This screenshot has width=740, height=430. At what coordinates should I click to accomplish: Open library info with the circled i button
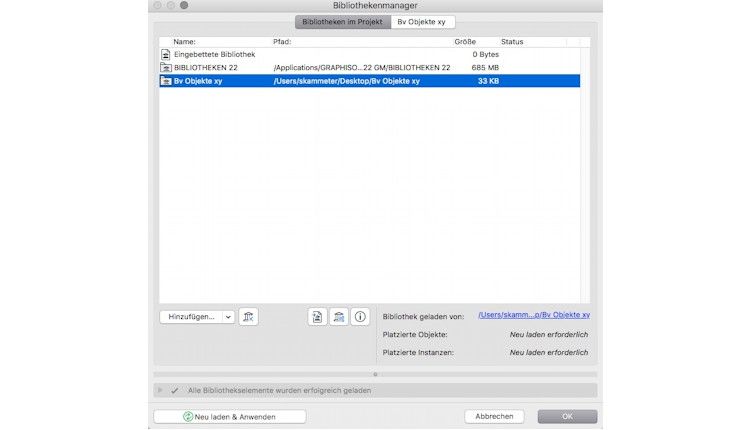[x=360, y=317]
